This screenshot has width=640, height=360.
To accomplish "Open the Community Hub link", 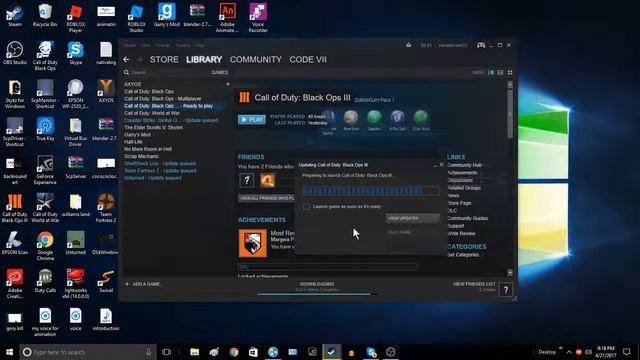I will [464, 165].
